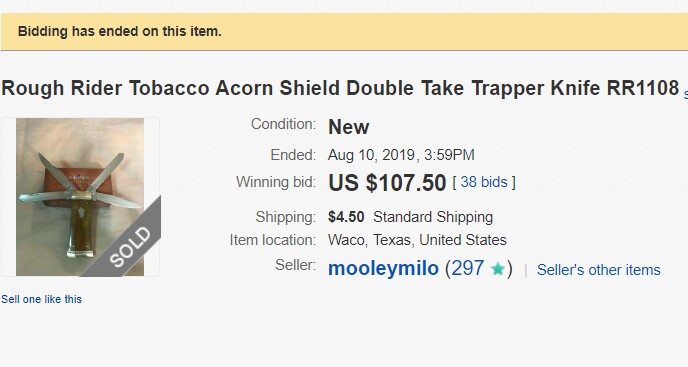Click the Item location label
The height and width of the screenshot is (367, 688).
click(272, 240)
